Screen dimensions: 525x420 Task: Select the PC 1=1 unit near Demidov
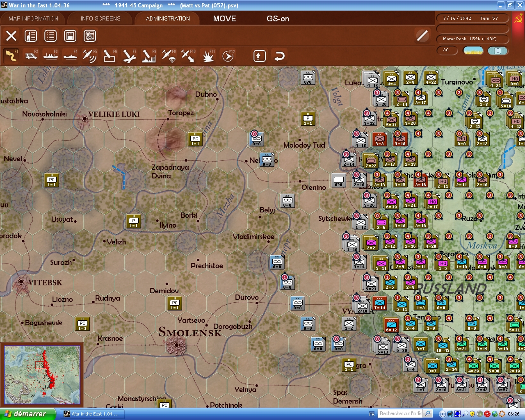(175, 304)
